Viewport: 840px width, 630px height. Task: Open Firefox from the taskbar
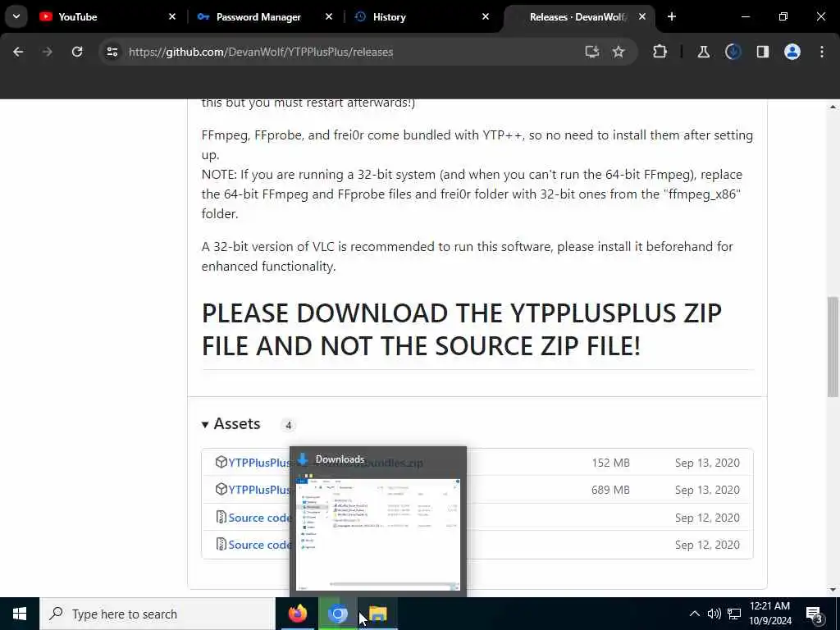(297, 614)
